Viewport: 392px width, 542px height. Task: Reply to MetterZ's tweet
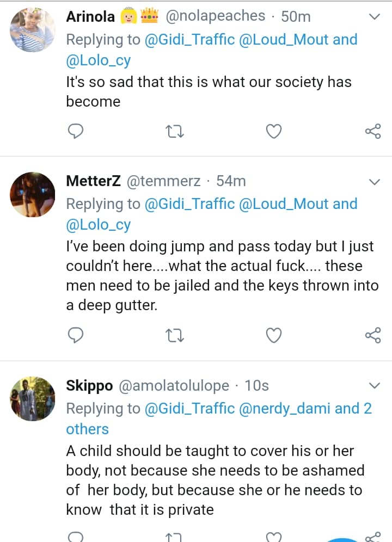(x=76, y=336)
